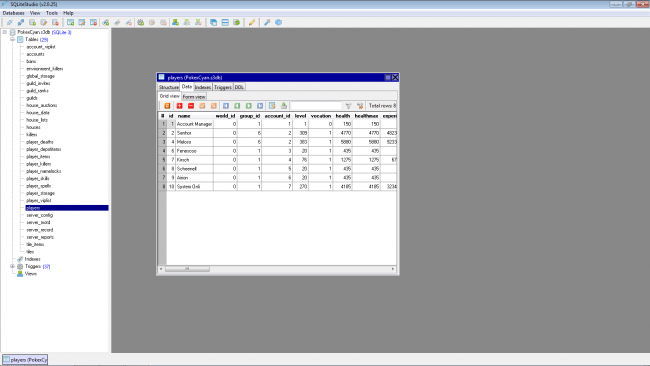The height and width of the screenshot is (366, 650).
Task: Collapse the Tables tree node
Action: tap(12, 39)
